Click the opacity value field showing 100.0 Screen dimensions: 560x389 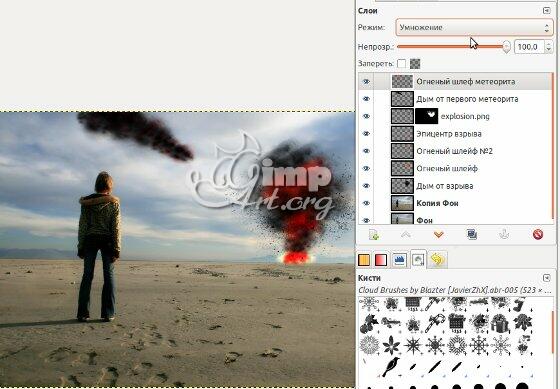tap(529, 47)
